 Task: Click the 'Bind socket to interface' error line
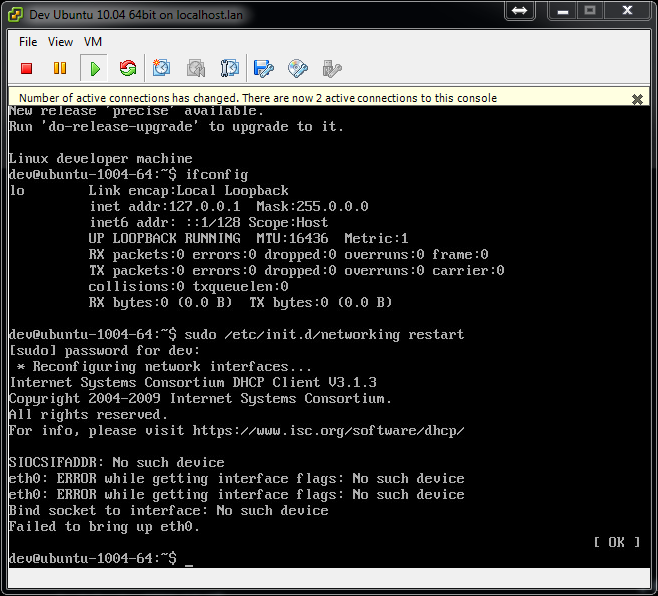pyautogui.click(x=169, y=510)
